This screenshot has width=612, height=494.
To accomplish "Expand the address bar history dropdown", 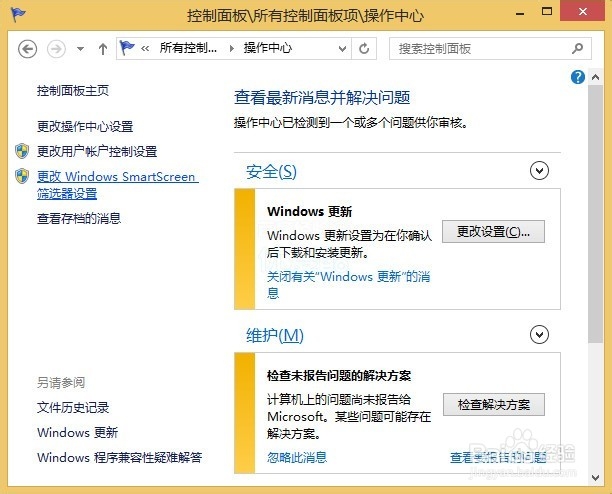I will click(342, 49).
